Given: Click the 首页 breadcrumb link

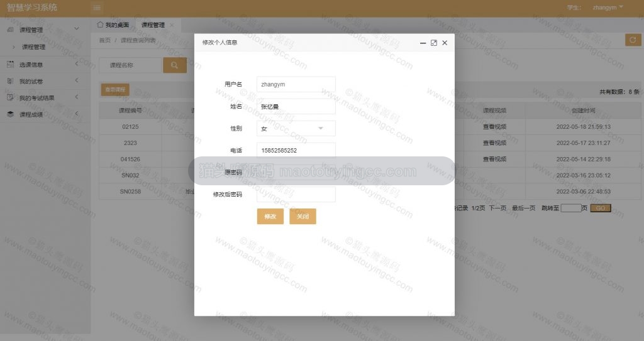Looking at the screenshot, I should (105, 40).
